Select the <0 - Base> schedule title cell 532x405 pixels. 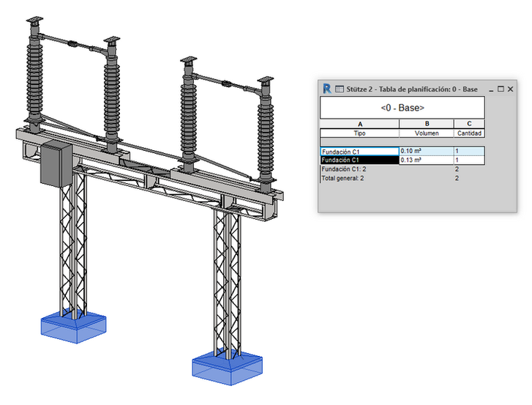pyautogui.click(x=402, y=108)
